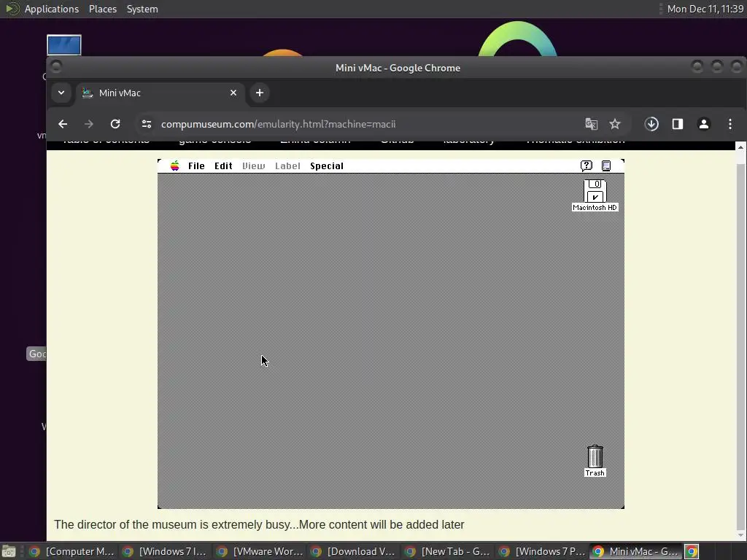This screenshot has width=747, height=560.
Task: Open a new Chrome tab
Action: pyautogui.click(x=260, y=93)
